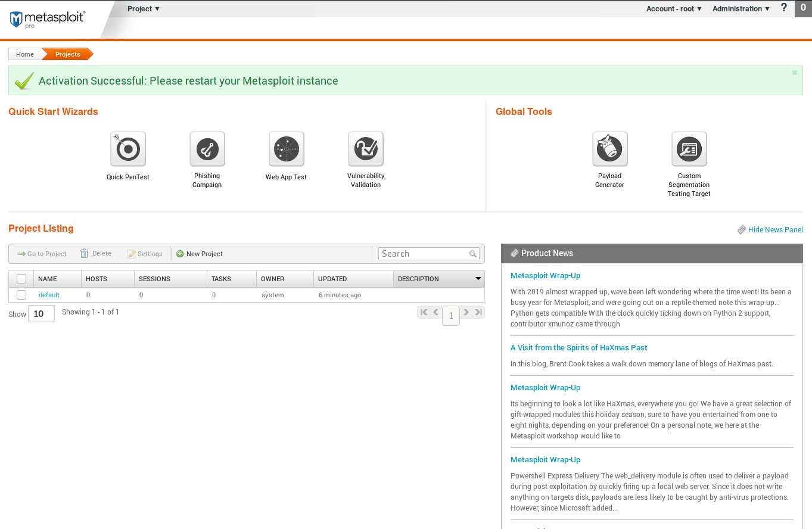Select the Projects breadcrumb
This screenshot has width=812, height=529.
(x=68, y=54)
